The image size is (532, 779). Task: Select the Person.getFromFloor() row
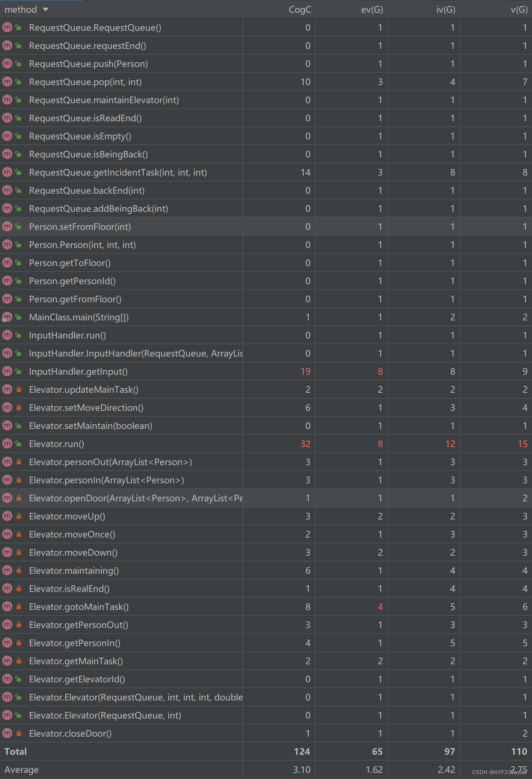click(x=266, y=299)
